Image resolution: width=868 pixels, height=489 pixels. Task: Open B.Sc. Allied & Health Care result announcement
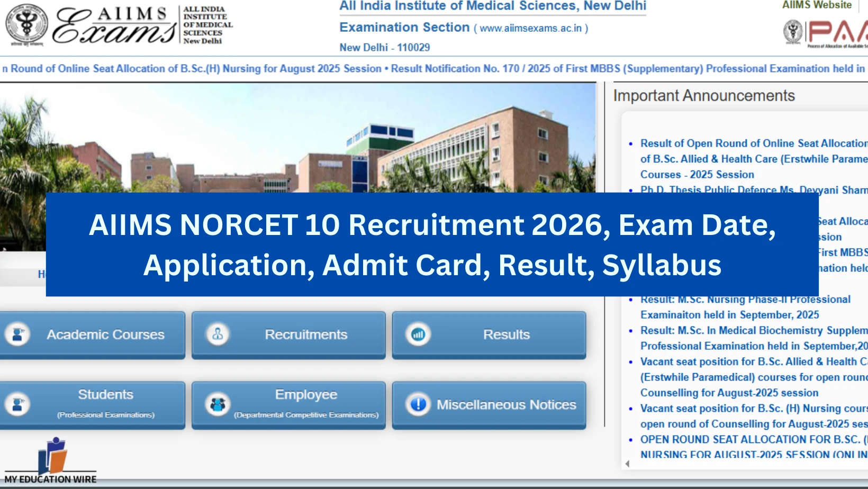pyautogui.click(x=753, y=159)
